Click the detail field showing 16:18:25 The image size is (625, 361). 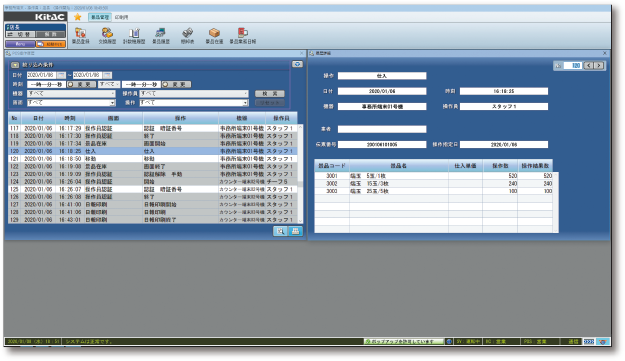click(x=504, y=91)
